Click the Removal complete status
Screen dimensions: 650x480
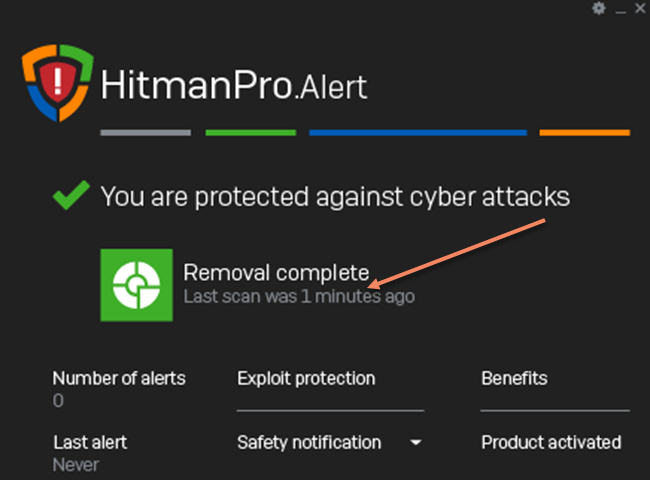coord(276,273)
